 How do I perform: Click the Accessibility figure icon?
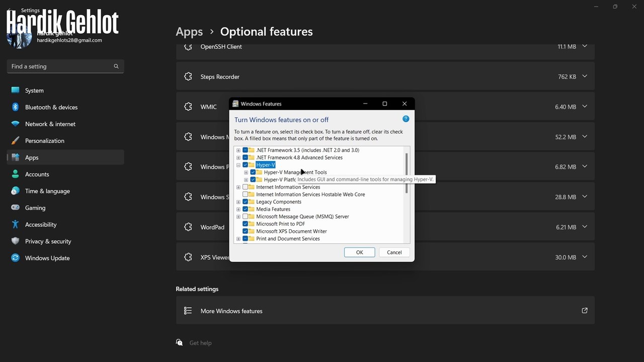click(x=15, y=225)
